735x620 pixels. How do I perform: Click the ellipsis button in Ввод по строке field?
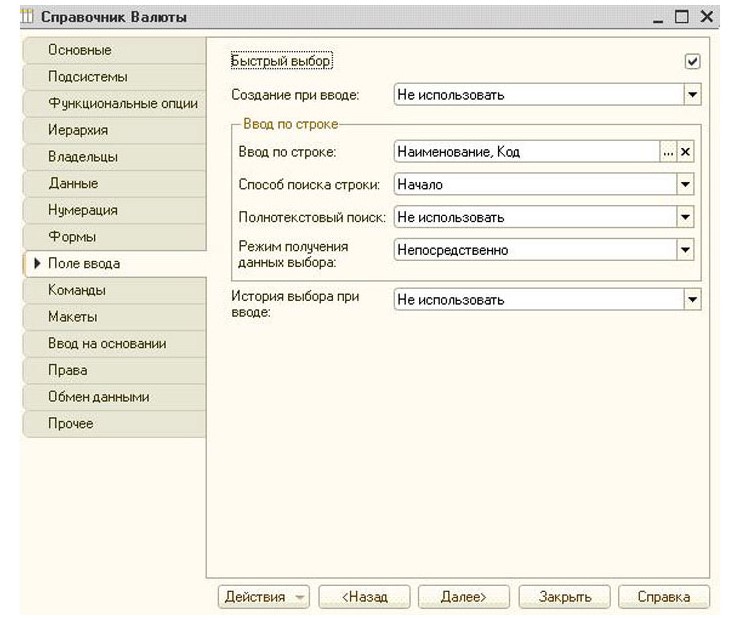point(669,152)
